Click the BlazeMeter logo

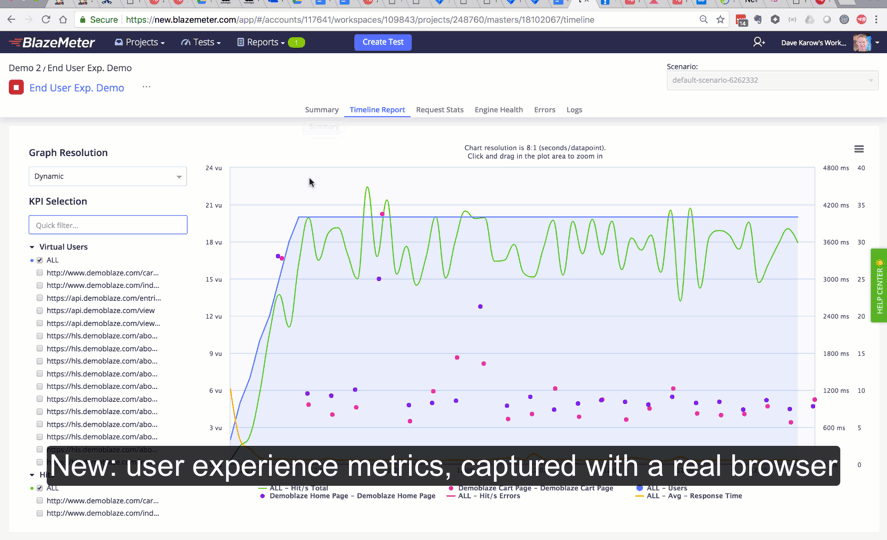click(52, 42)
